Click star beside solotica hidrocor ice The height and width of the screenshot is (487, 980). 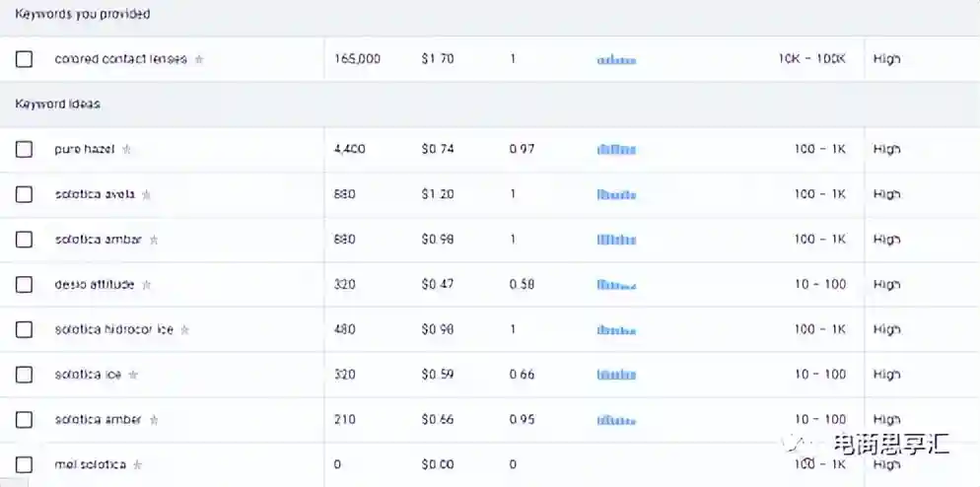(x=185, y=330)
